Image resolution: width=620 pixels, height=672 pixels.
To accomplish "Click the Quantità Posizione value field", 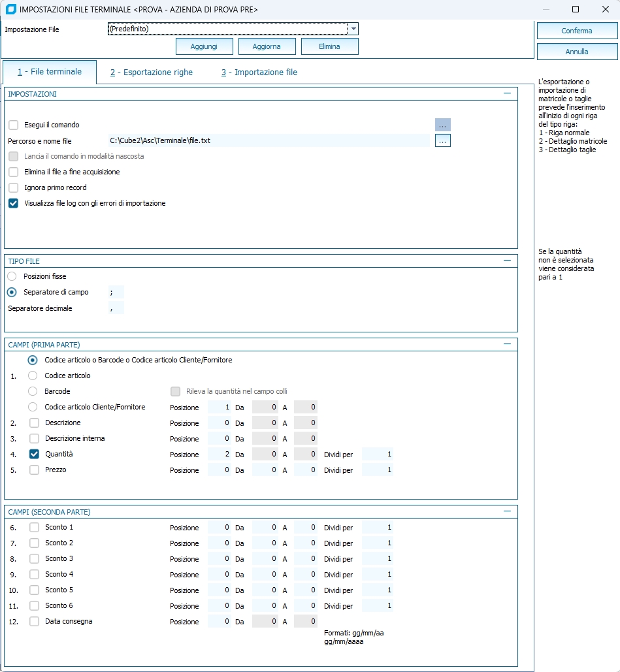I will pyautogui.click(x=220, y=455).
